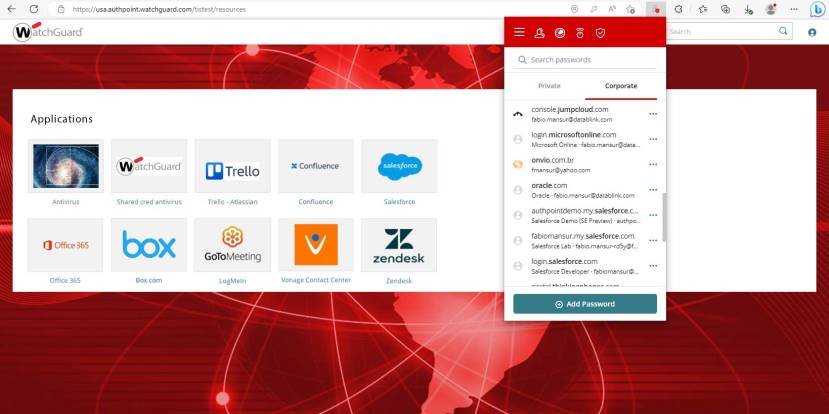Click the WatchGuard logo in the page header
This screenshot has height=414, width=829.
48,32
